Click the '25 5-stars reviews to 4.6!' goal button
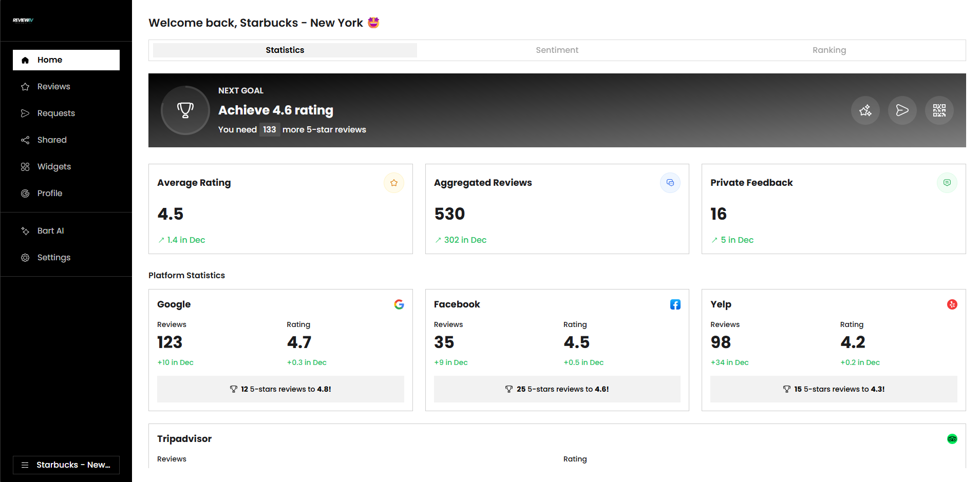Viewport: 980px width, 482px height. tap(557, 389)
